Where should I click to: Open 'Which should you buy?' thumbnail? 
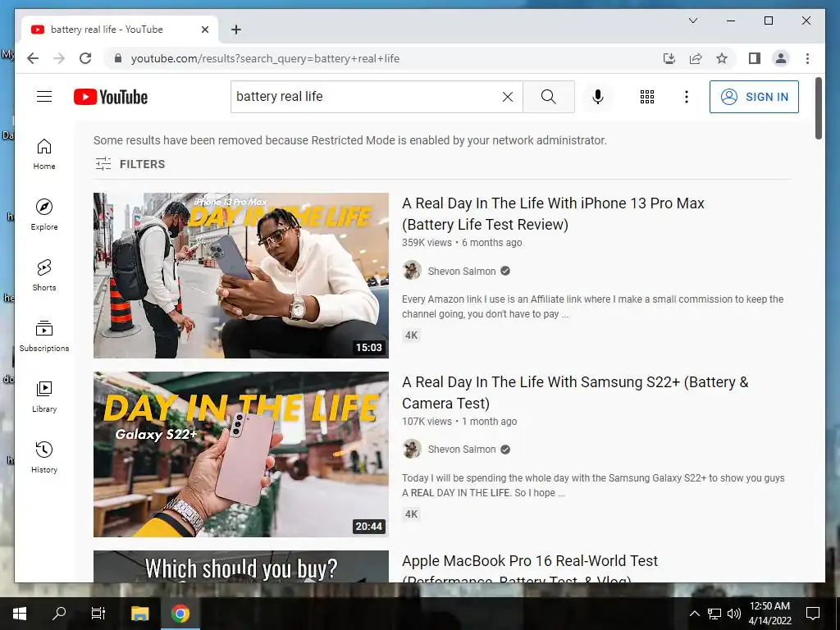241,566
